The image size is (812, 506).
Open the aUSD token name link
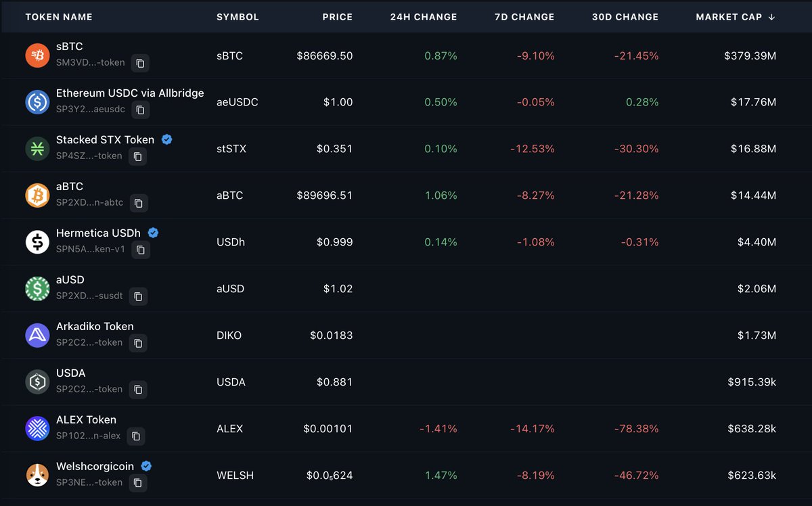(70, 280)
